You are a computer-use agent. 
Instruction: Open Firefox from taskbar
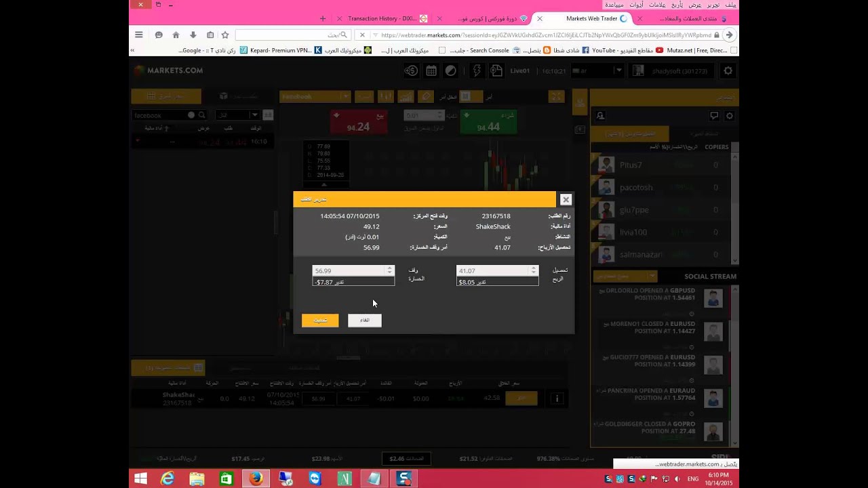[x=256, y=479]
